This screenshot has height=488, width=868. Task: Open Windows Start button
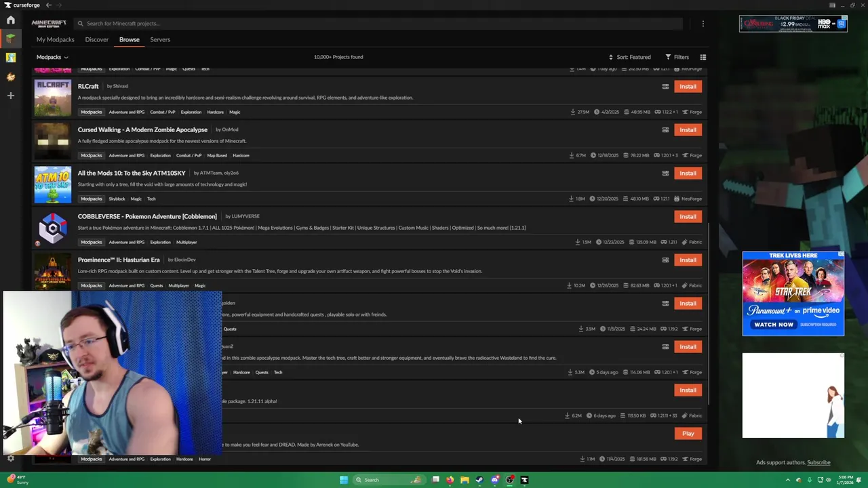[344, 480]
